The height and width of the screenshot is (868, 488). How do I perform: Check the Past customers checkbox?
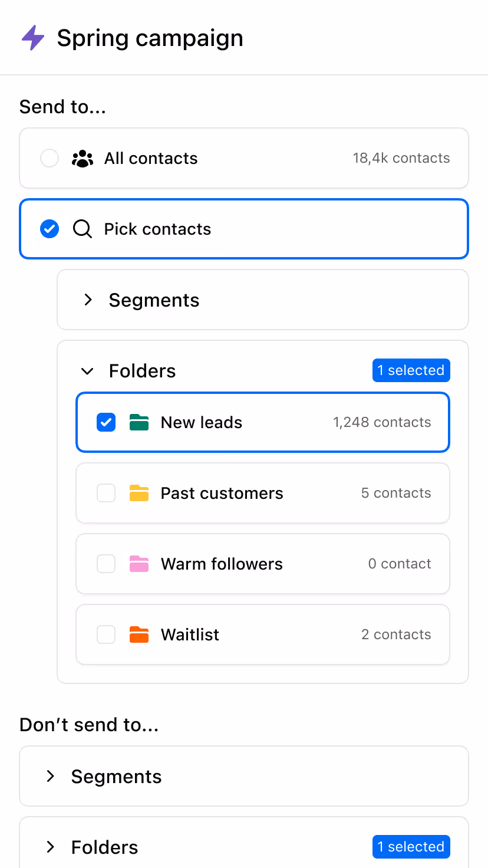105,493
